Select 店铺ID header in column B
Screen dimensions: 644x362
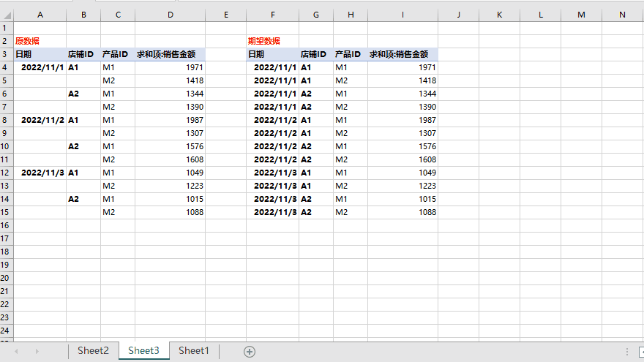(x=83, y=54)
